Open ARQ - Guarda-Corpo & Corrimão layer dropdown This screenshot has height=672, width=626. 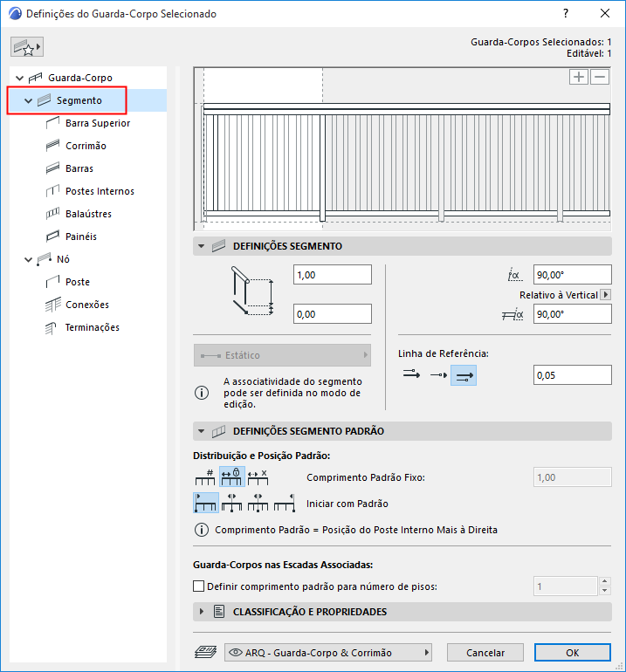click(x=328, y=652)
